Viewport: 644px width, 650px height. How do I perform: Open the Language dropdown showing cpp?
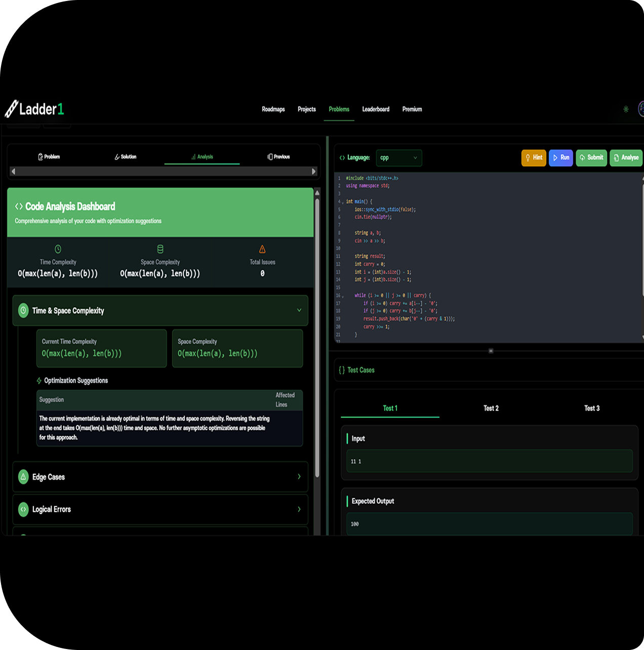coord(398,158)
